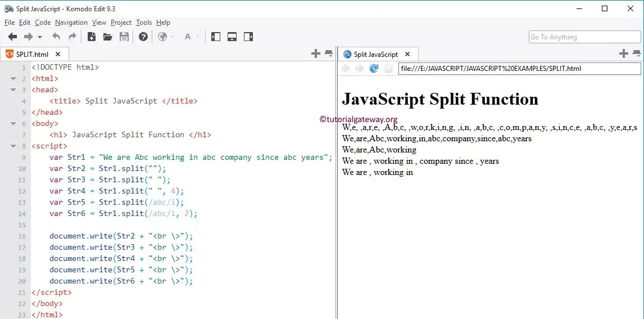The image size is (644, 319).
Task: Toggle the left side pane
Action: point(216,37)
